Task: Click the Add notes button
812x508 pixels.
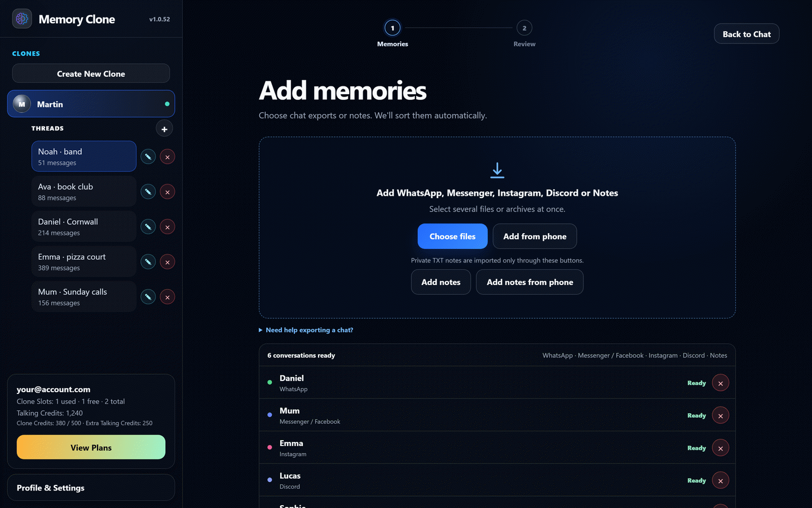Action: [441, 282]
